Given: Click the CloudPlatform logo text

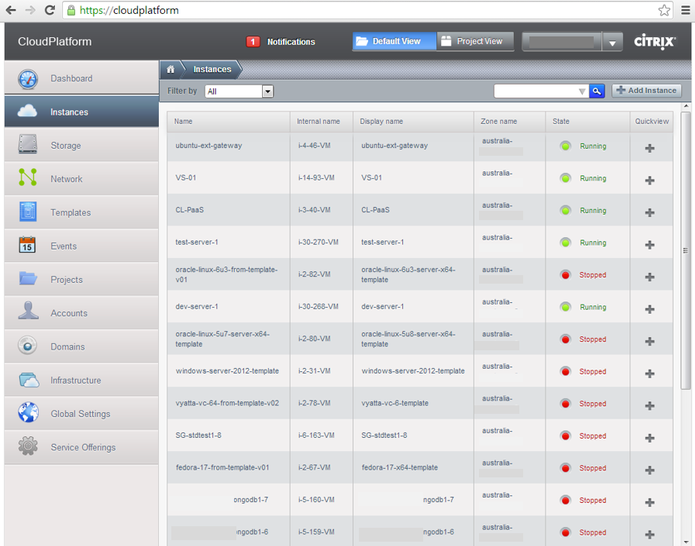Looking at the screenshot, I should tap(55, 42).
